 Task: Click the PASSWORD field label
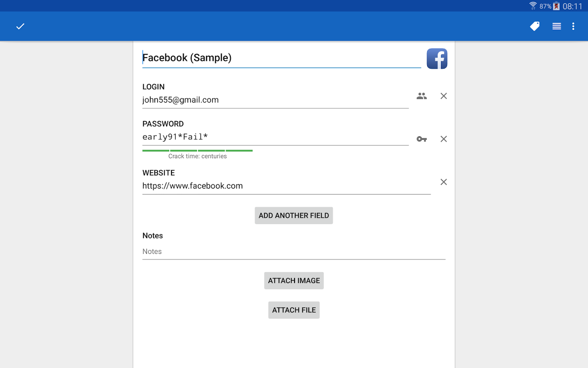[163, 124]
